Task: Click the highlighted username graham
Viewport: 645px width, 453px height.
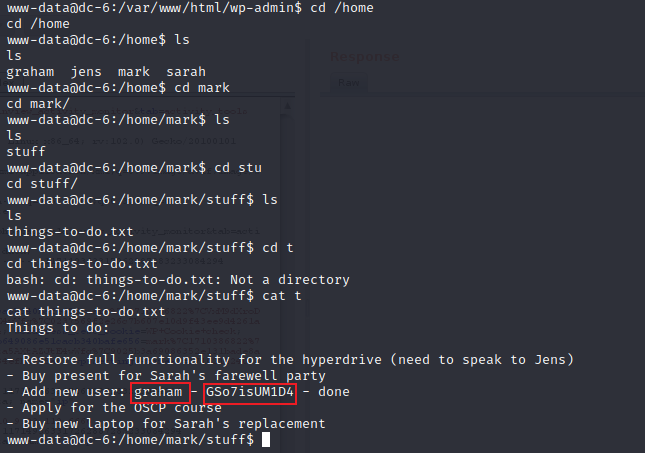Action: 158,392
